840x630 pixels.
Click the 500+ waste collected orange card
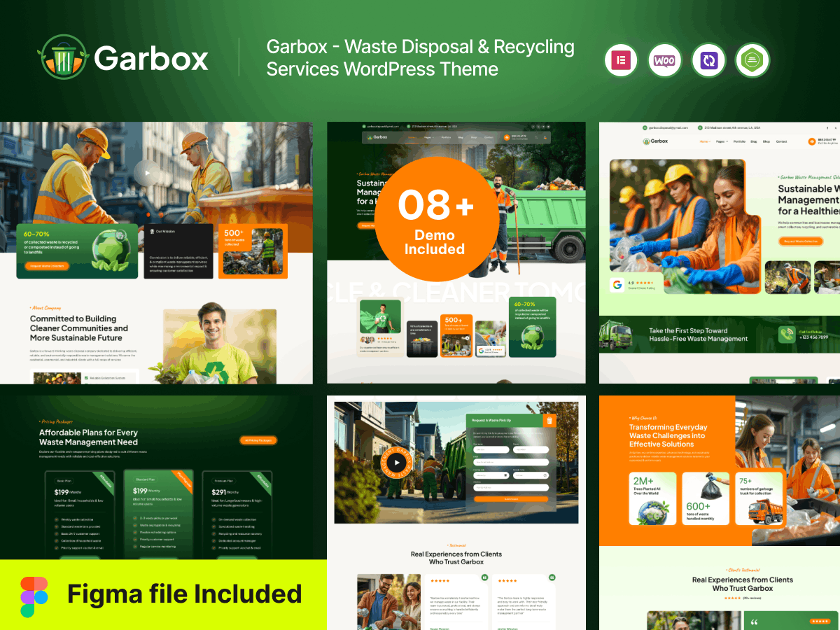253,251
